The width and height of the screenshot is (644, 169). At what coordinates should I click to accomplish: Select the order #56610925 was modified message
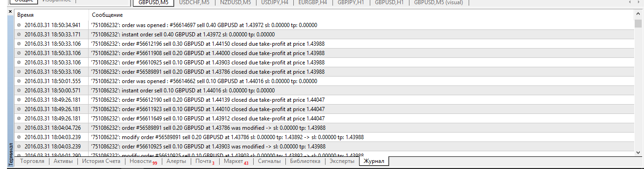tap(208, 147)
